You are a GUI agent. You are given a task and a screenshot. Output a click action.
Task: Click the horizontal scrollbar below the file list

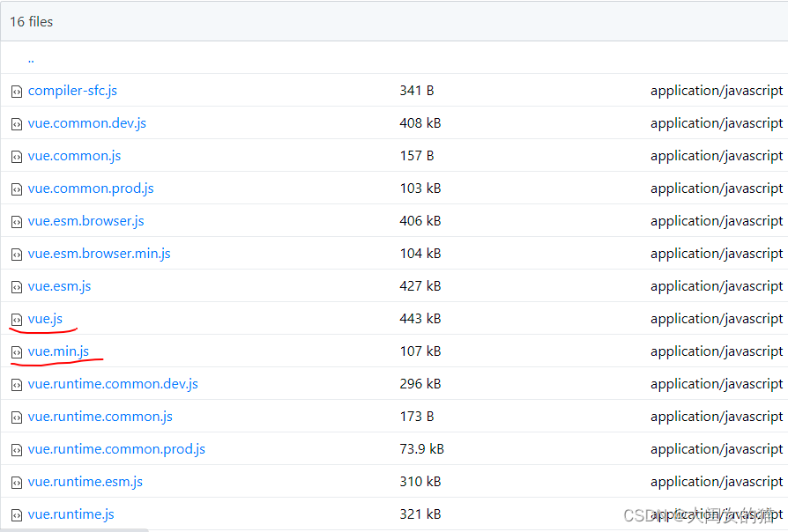click(74, 530)
